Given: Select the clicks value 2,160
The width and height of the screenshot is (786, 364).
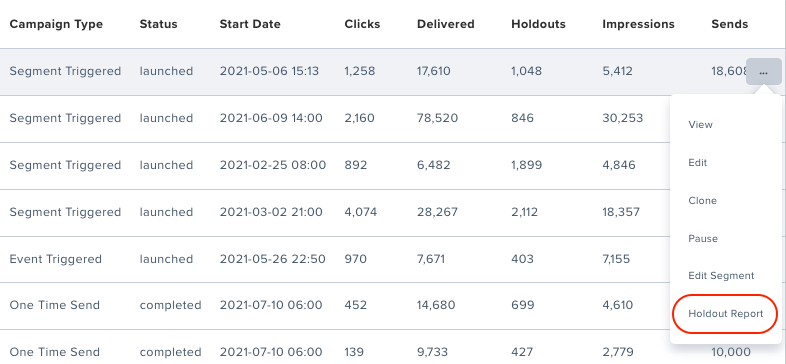Looking at the screenshot, I should pos(360,118).
